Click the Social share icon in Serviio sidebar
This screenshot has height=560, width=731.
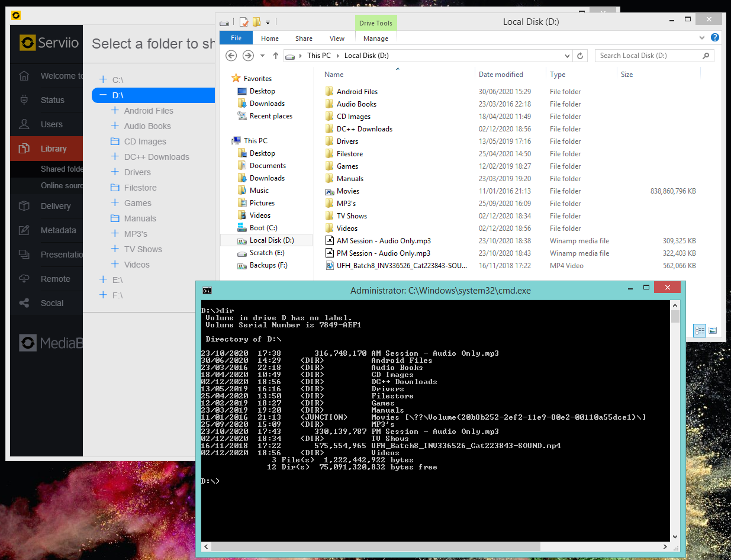(x=24, y=303)
